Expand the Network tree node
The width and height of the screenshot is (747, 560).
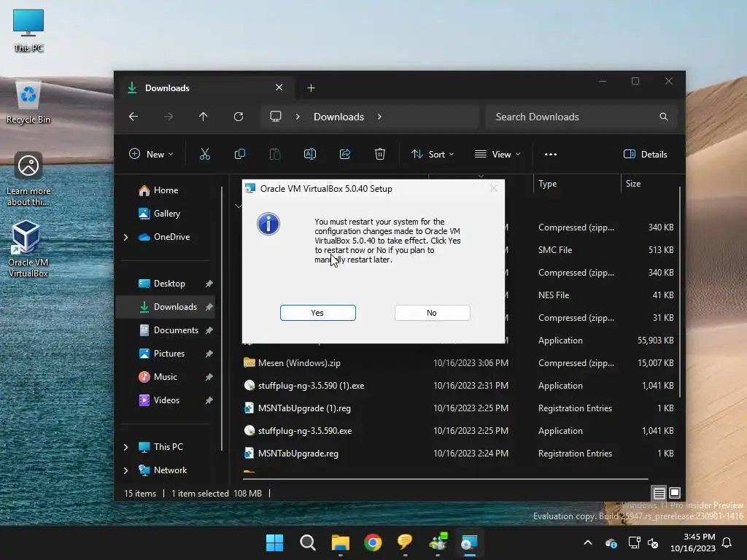[125, 470]
